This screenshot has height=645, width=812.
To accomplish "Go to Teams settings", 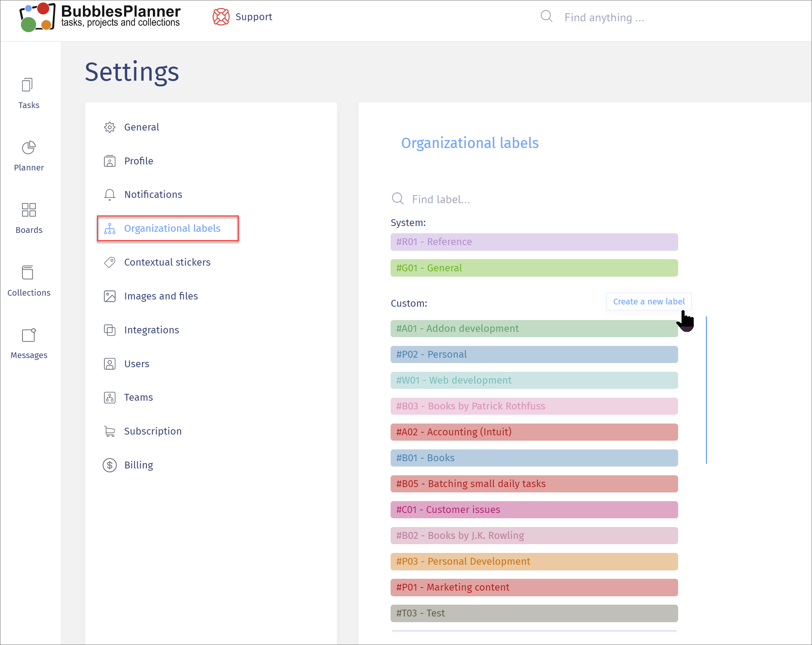I will tap(138, 397).
